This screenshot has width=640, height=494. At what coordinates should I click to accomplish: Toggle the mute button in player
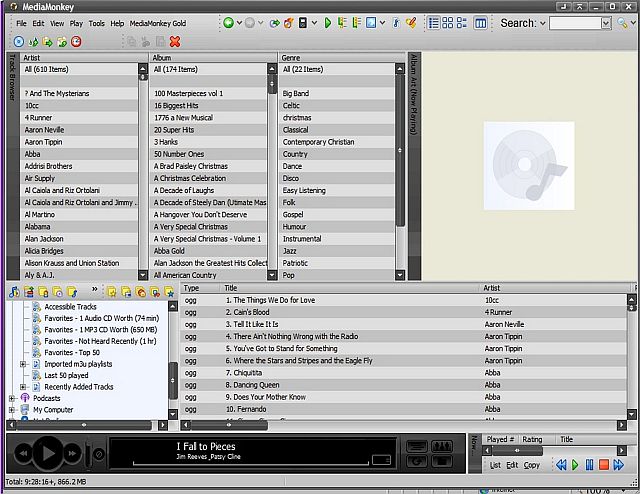coord(99,454)
